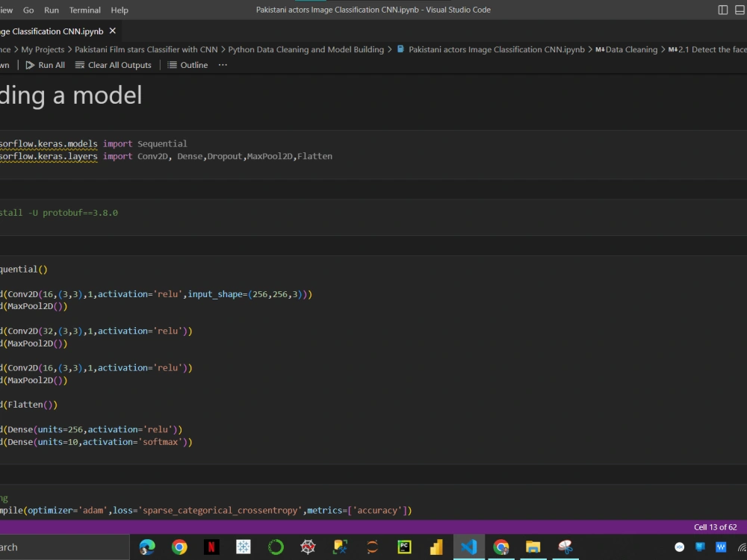Toggle the Outline view

point(187,65)
